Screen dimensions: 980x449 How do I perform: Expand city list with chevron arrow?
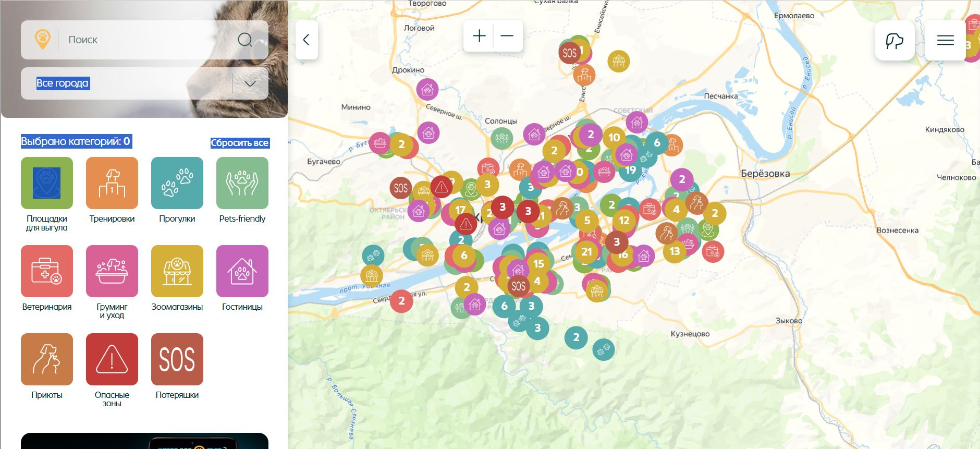[x=250, y=83]
